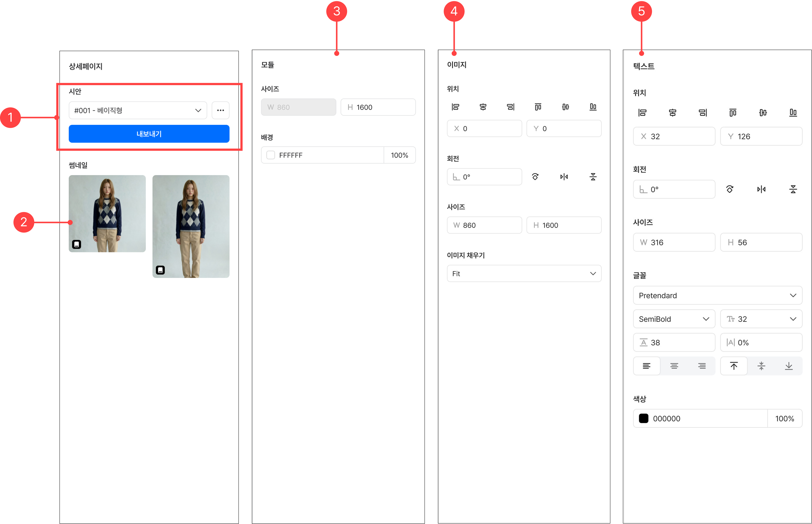The height and width of the screenshot is (524, 812).
Task: Click the 이미지 height field 1600
Action: 564,225
